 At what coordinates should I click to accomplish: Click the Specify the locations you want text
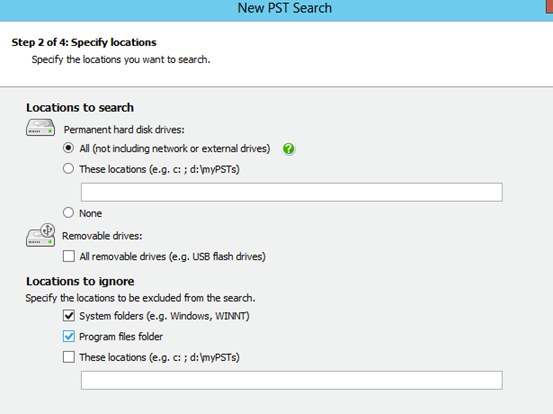pos(121,60)
